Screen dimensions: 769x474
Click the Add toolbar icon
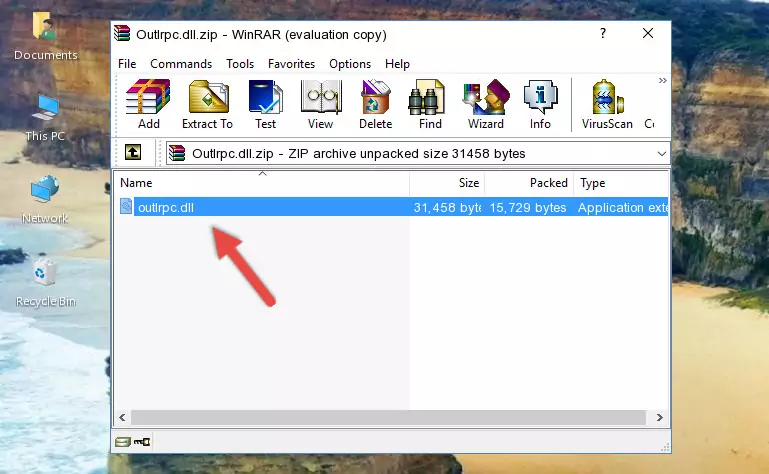coord(148,104)
